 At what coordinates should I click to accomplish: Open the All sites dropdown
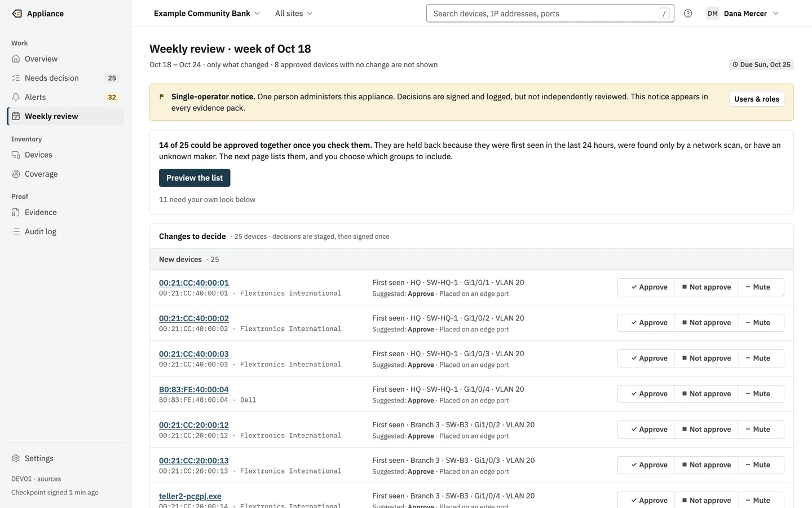point(294,14)
